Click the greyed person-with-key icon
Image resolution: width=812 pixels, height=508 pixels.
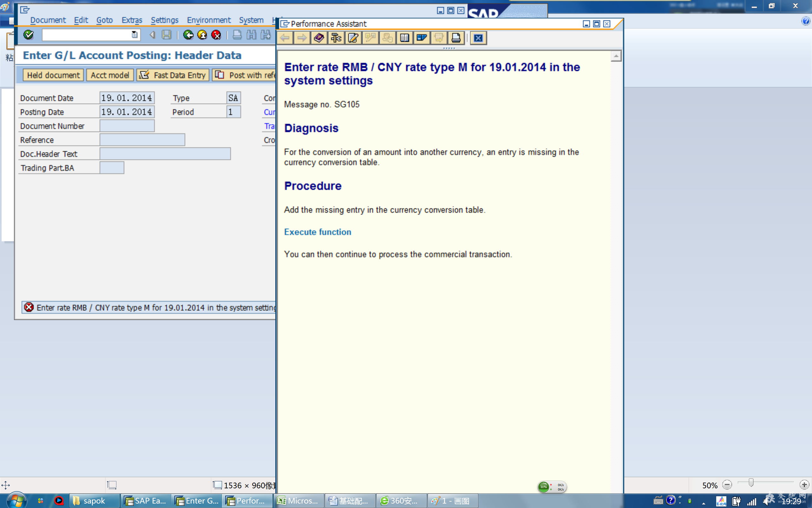click(x=387, y=38)
